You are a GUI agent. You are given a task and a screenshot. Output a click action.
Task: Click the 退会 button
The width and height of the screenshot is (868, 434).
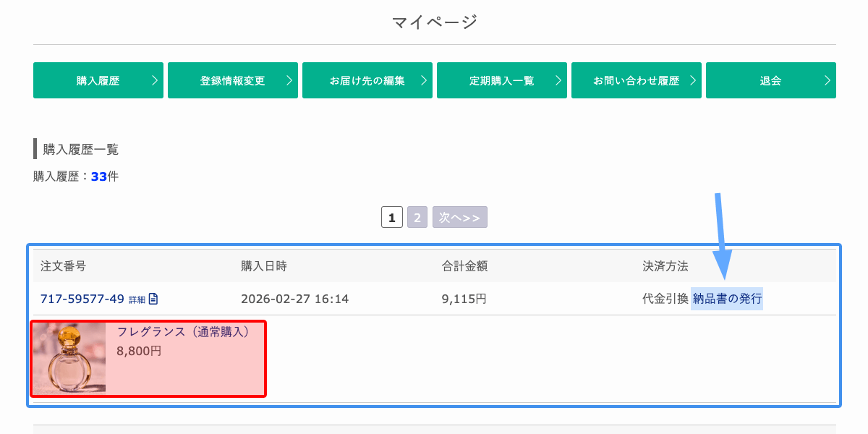pos(770,81)
